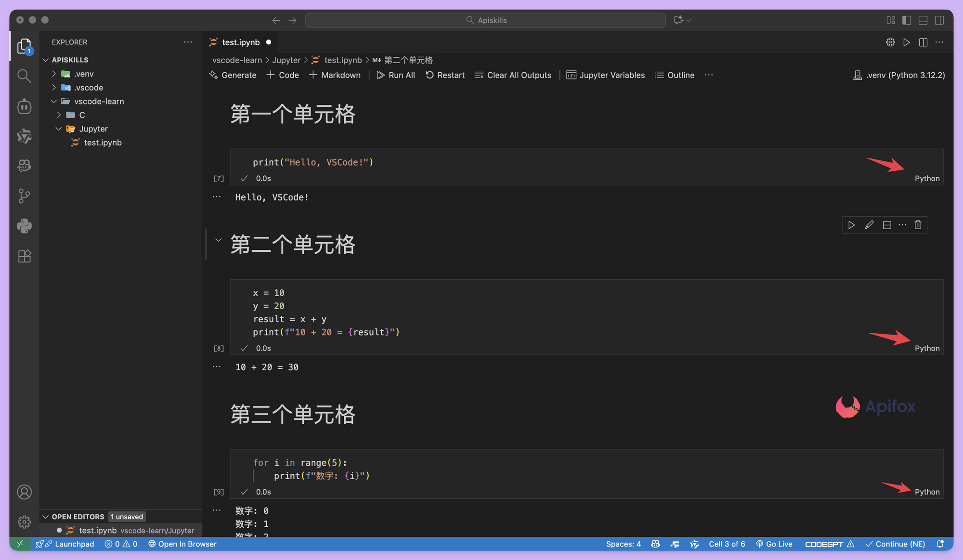Viewport: 963px width, 560px height.
Task: Click Run All in notebook toolbar
Action: click(x=395, y=75)
